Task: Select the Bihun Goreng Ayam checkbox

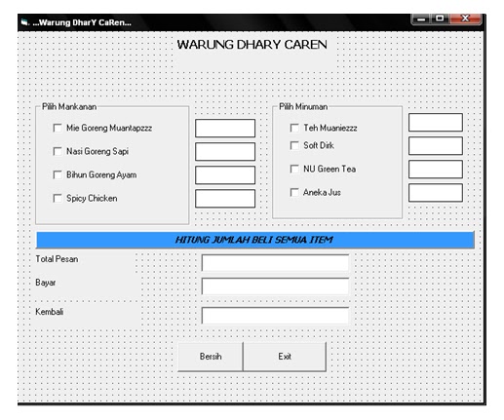Action: click(58, 174)
